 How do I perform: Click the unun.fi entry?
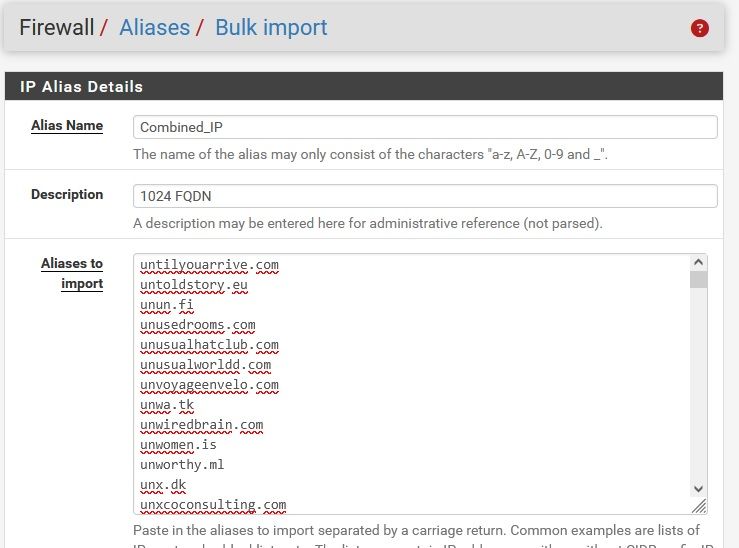pyautogui.click(x=166, y=305)
